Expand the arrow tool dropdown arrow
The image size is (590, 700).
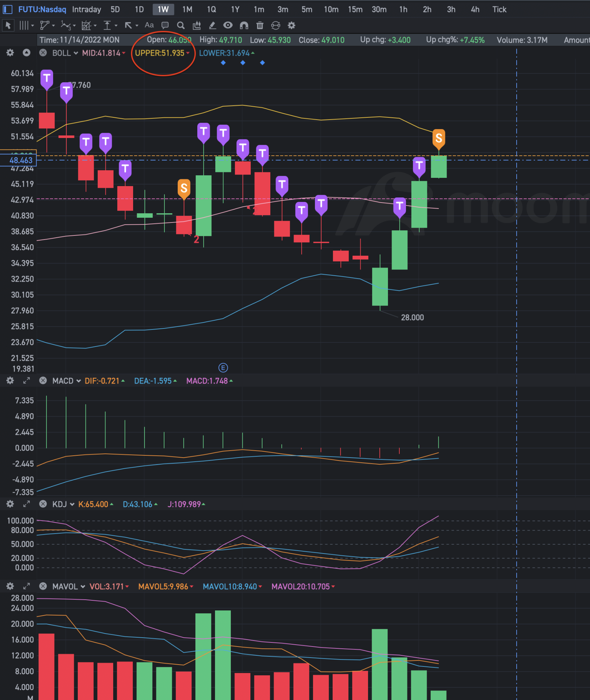pos(137,25)
